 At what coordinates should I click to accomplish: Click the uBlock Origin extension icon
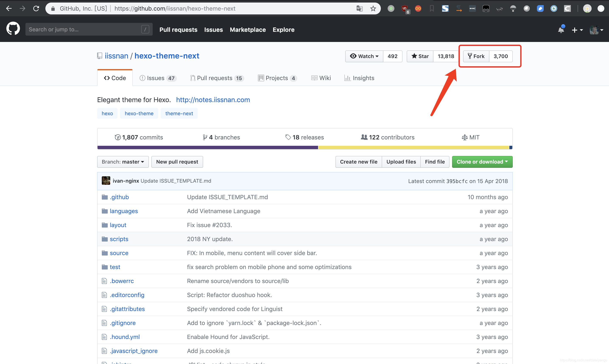[x=405, y=9]
